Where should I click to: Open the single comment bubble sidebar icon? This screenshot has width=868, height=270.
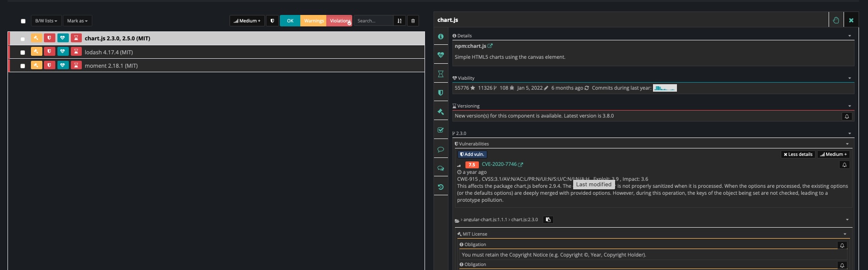tap(440, 149)
